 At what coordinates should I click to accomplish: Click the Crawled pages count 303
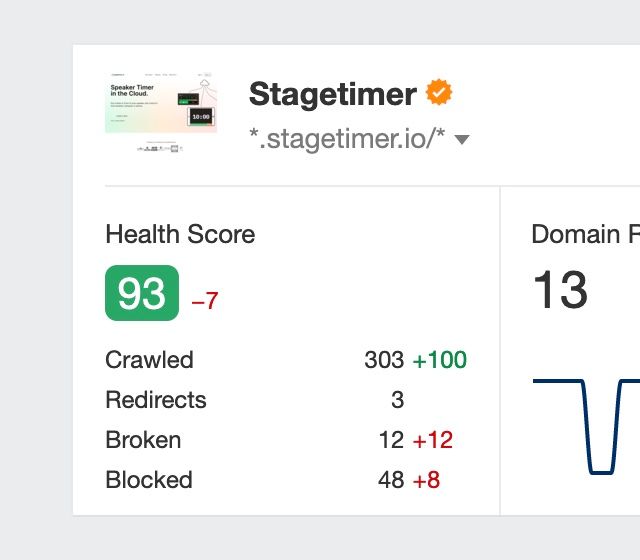pyautogui.click(x=384, y=360)
